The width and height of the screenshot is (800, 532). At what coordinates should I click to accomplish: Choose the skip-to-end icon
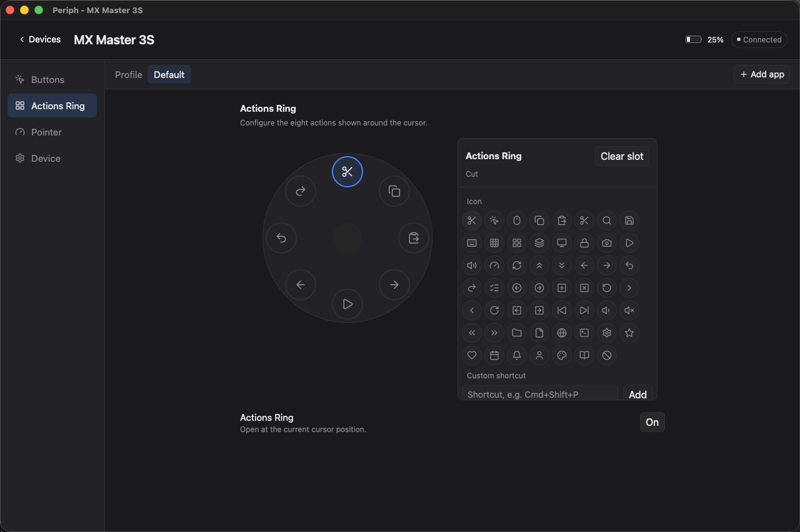coord(584,310)
